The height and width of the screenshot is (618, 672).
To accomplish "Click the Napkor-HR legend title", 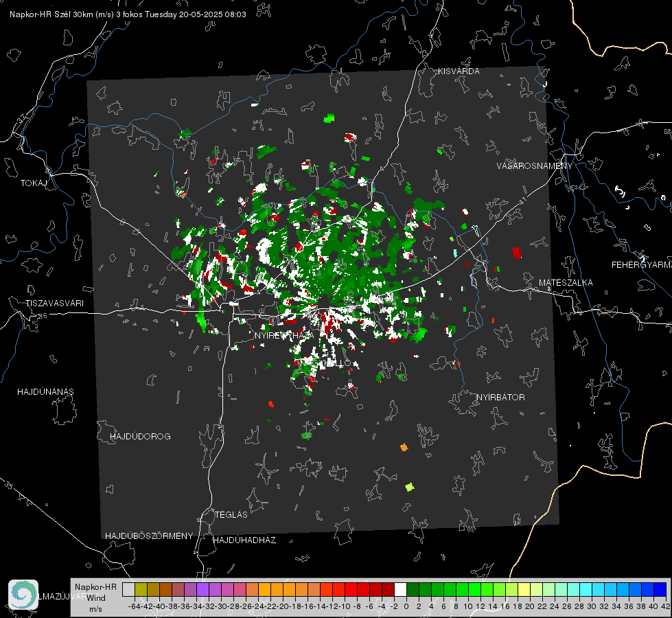I will click(x=95, y=587).
